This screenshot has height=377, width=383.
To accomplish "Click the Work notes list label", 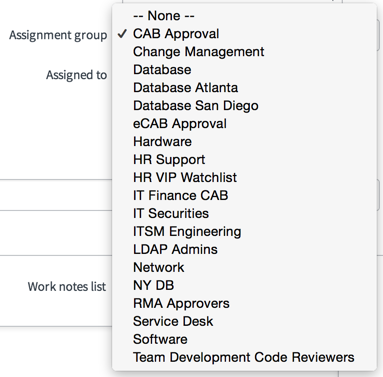I will 67,287.
